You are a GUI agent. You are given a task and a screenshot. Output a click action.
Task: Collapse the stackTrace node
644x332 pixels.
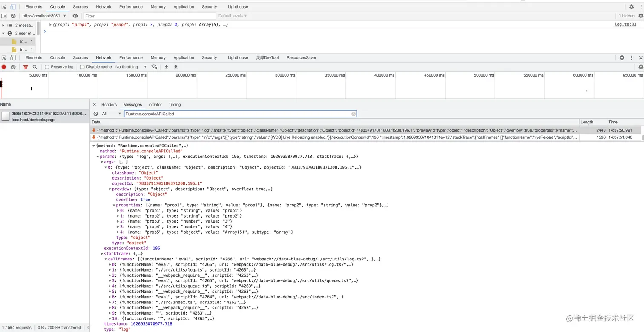pyautogui.click(x=102, y=254)
